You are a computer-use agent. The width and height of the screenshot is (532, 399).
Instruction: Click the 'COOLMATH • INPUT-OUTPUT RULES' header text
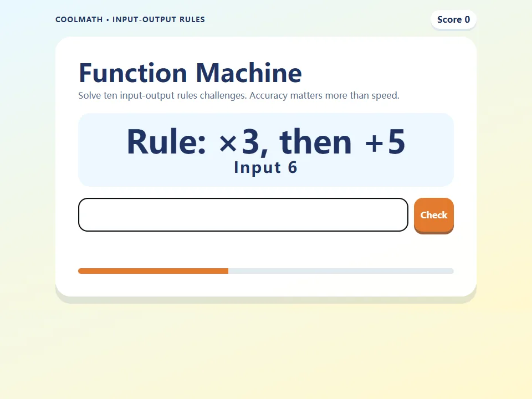(130, 19)
